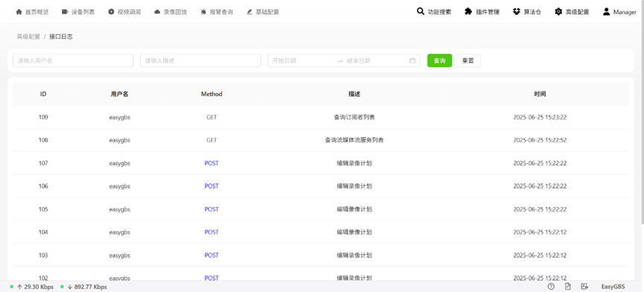The width and height of the screenshot is (644, 292).
Task: Click the 结束日期 end date field
Action: coord(376,60)
